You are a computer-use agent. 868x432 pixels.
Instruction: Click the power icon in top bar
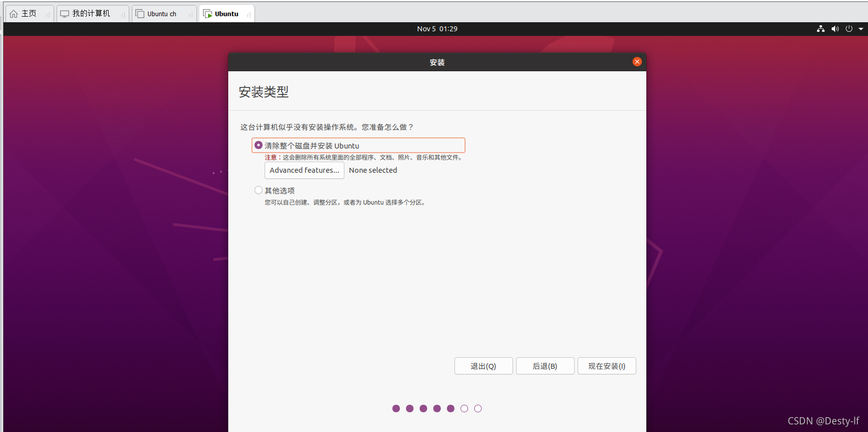(x=849, y=29)
